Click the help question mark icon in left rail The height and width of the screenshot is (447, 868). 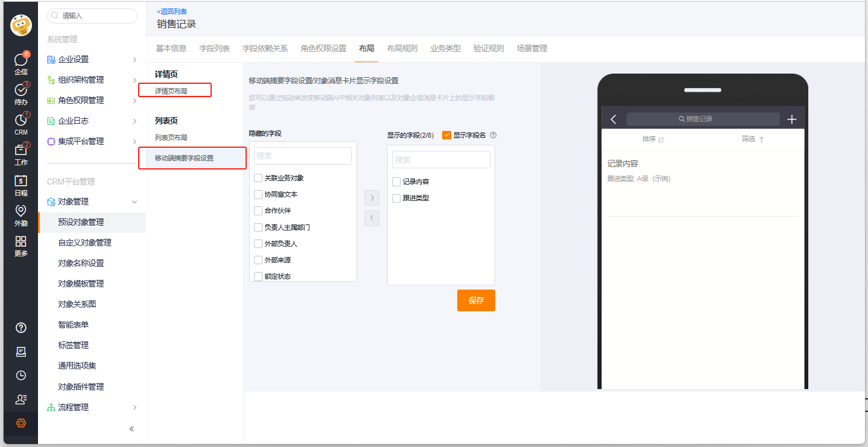click(x=21, y=328)
